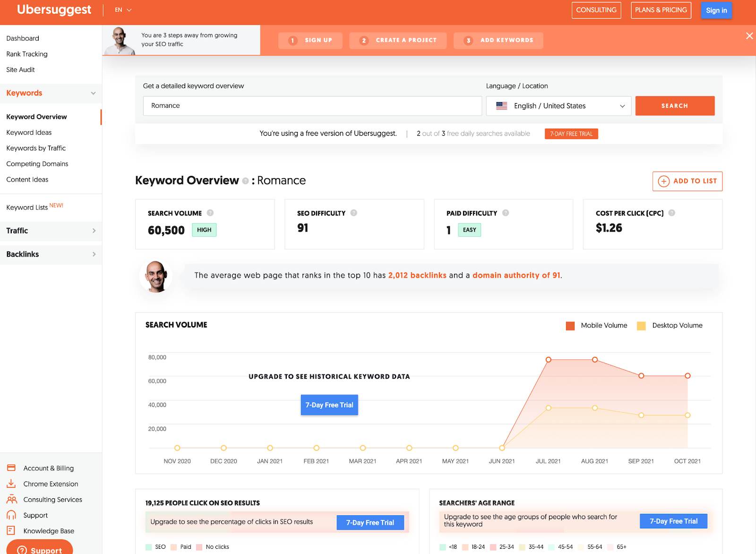Click the Paid Difficulty help icon
This screenshot has height=554, width=756.
tap(506, 213)
